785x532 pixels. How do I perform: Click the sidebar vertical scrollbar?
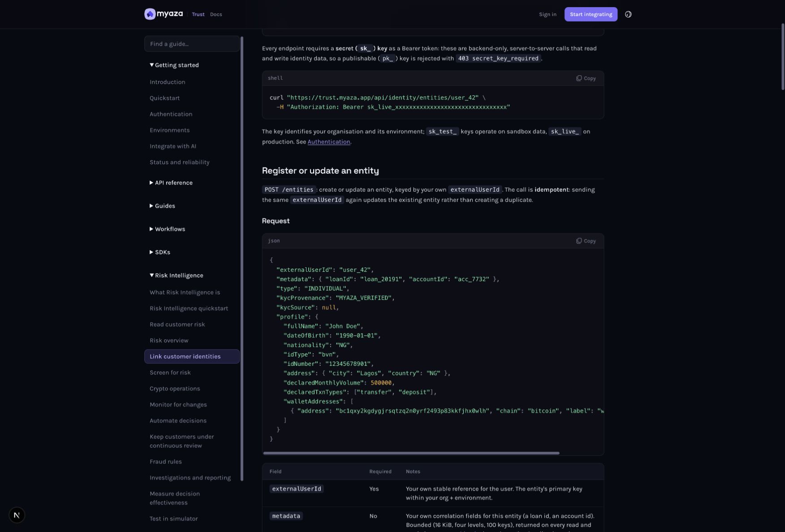pyautogui.click(x=242, y=259)
